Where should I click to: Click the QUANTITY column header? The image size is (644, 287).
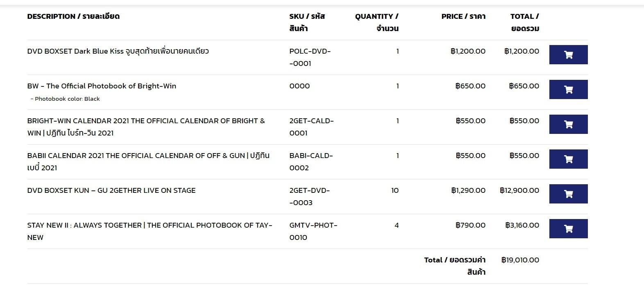coord(376,23)
